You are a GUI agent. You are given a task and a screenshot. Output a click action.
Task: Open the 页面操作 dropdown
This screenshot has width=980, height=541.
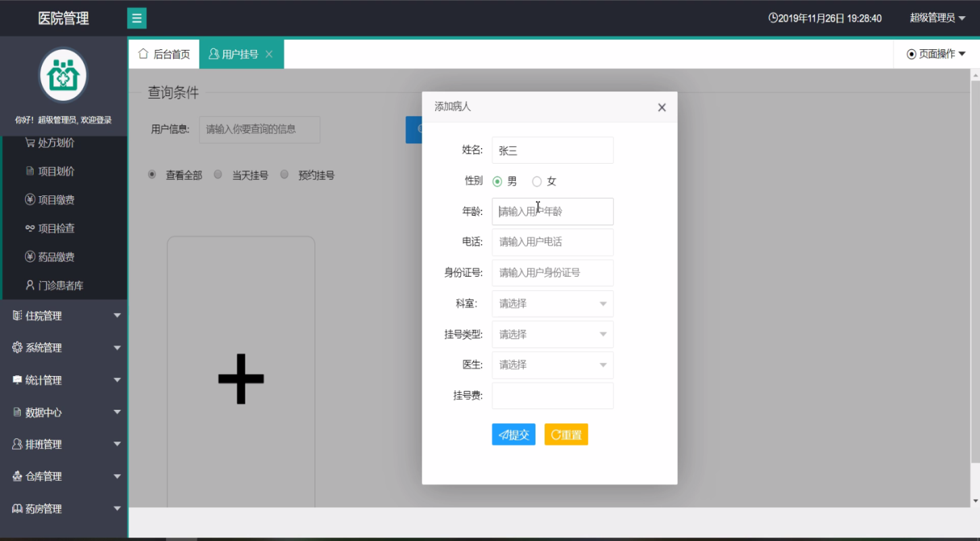click(936, 54)
